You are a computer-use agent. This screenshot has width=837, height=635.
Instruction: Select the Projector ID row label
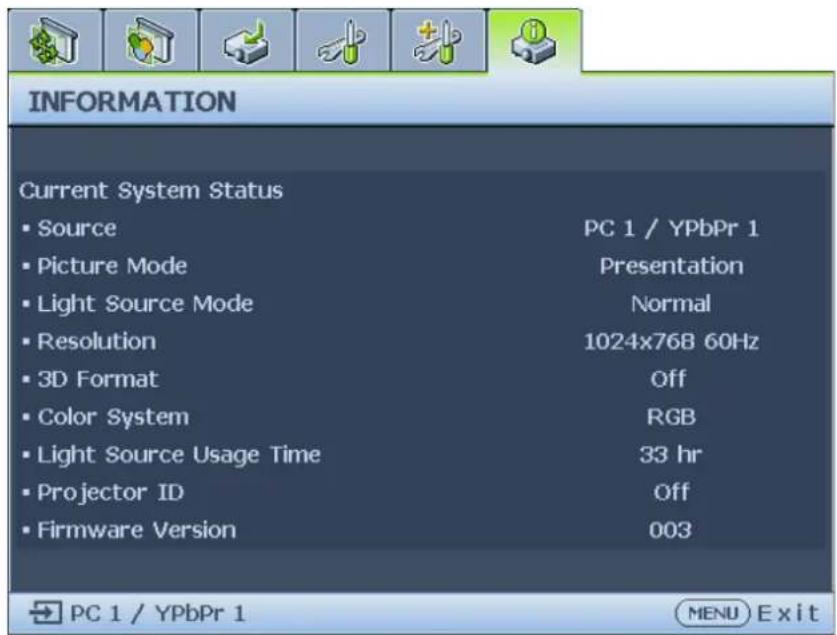(x=110, y=493)
